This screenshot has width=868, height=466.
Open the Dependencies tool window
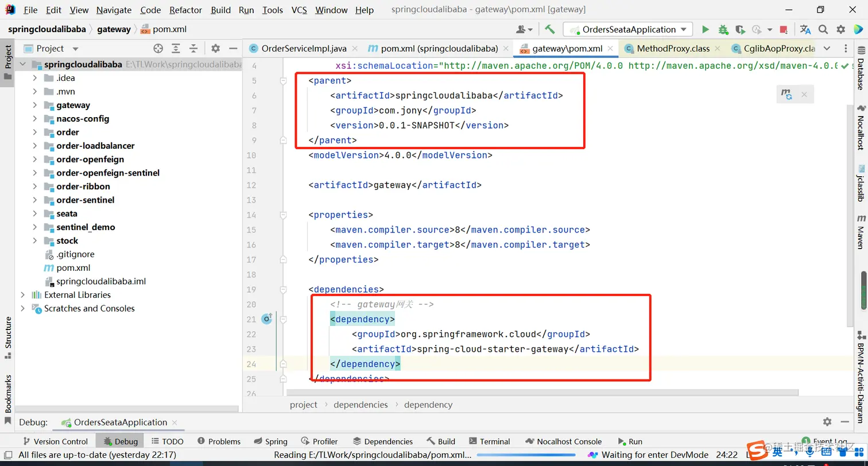pyautogui.click(x=382, y=441)
